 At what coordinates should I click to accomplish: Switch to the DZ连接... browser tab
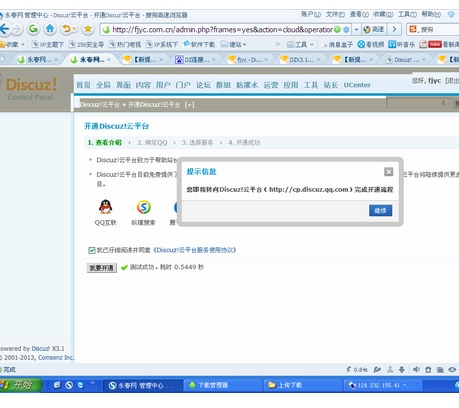click(x=195, y=60)
